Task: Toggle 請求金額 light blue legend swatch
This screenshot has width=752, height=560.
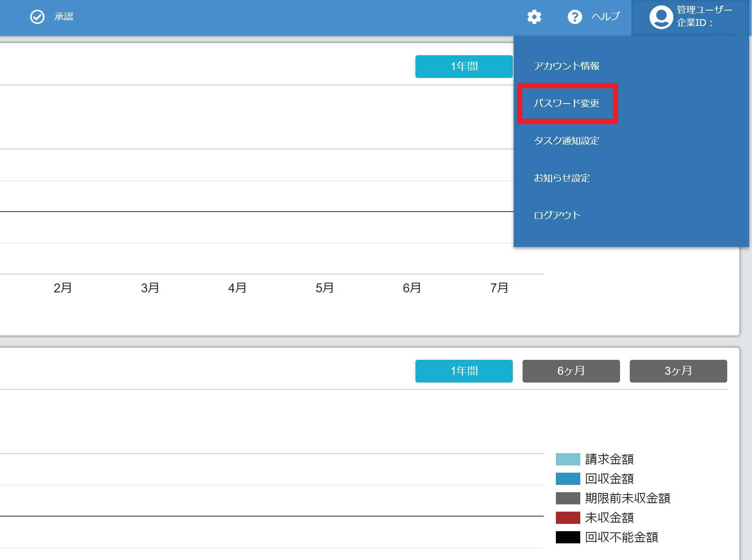Action: (x=568, y=459)
